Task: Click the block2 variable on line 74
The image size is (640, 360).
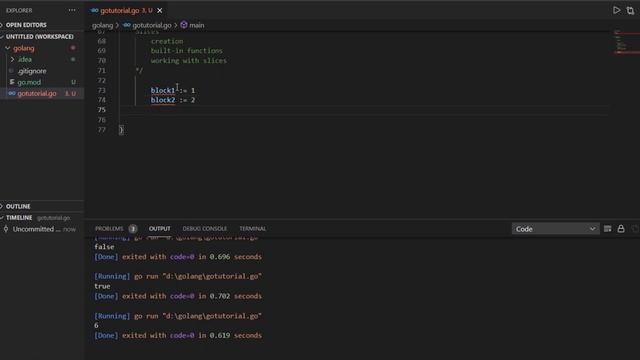Action: 163,100
